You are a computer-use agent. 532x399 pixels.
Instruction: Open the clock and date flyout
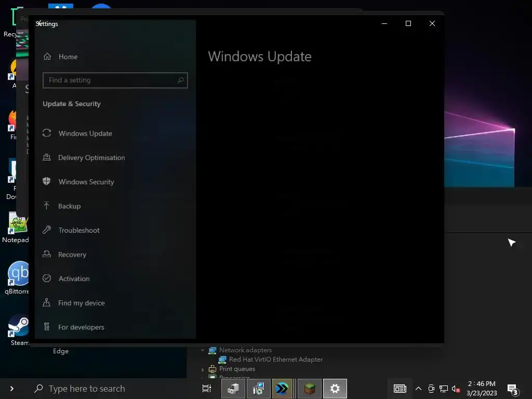coord(482,389)
